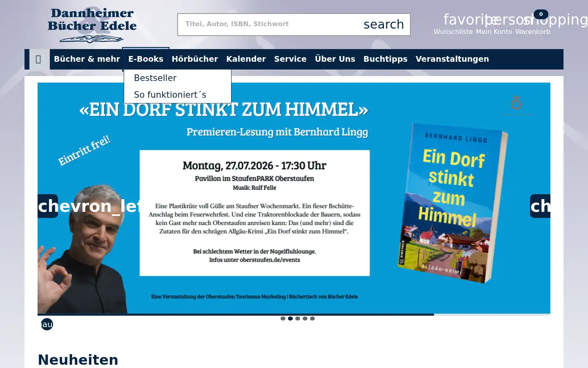This screenshot has width=588, height=368.
Task: Click the search button in search box
Action: (383, 25)
